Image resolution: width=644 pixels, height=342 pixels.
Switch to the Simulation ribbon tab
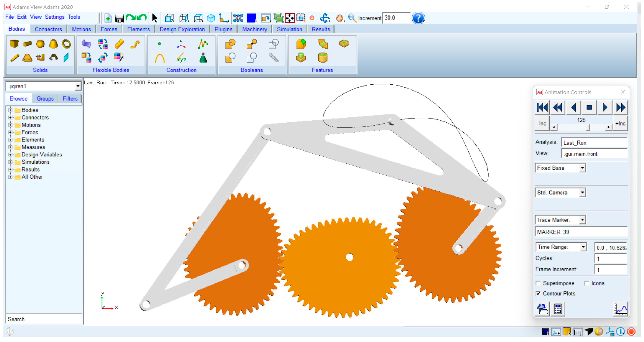(289, 29)
